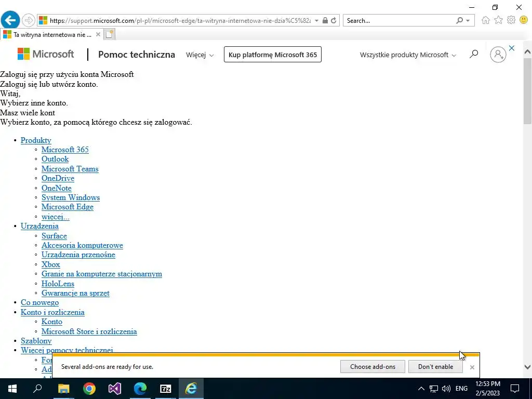The height and width of the screenshot is (399, 532).
Task: Open the Co nowego link
Action: click(x=39, y=303)
